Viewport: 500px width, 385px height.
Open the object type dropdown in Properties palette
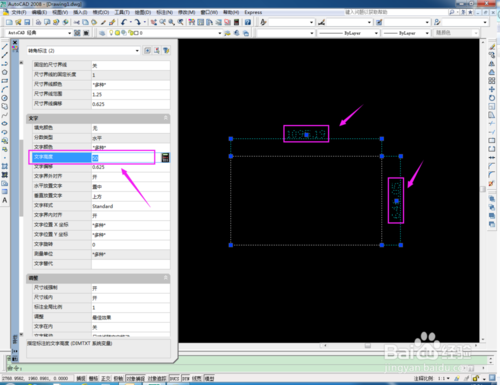click(137, 51)
